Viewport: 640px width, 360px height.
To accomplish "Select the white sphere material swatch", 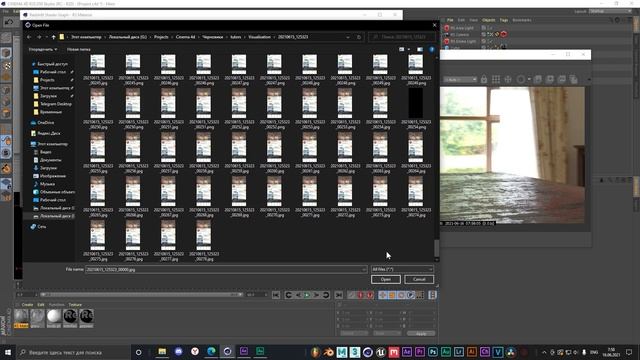I will (53, 317).
